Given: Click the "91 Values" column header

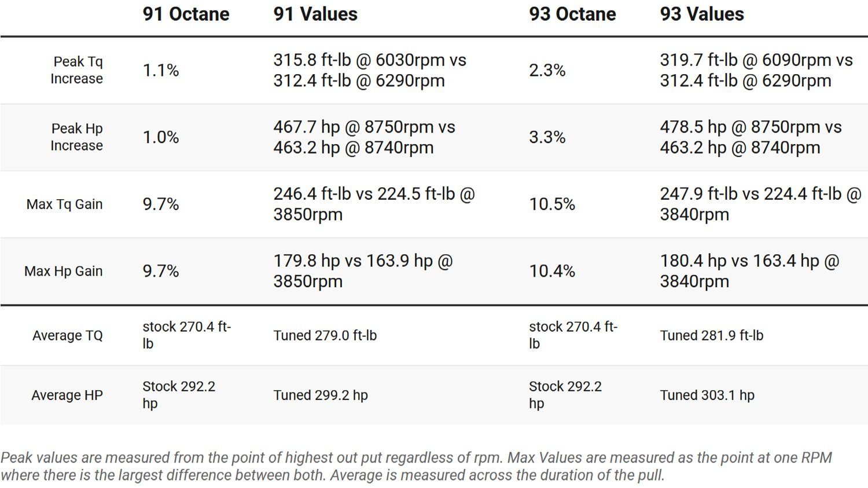Looking at the screenshot, I should pyautogui.click(x=315, y=14).
